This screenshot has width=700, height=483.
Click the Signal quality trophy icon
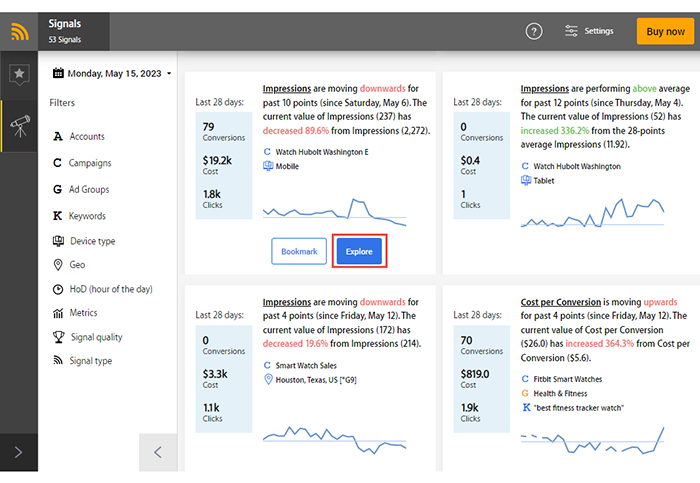pos(58,337)
